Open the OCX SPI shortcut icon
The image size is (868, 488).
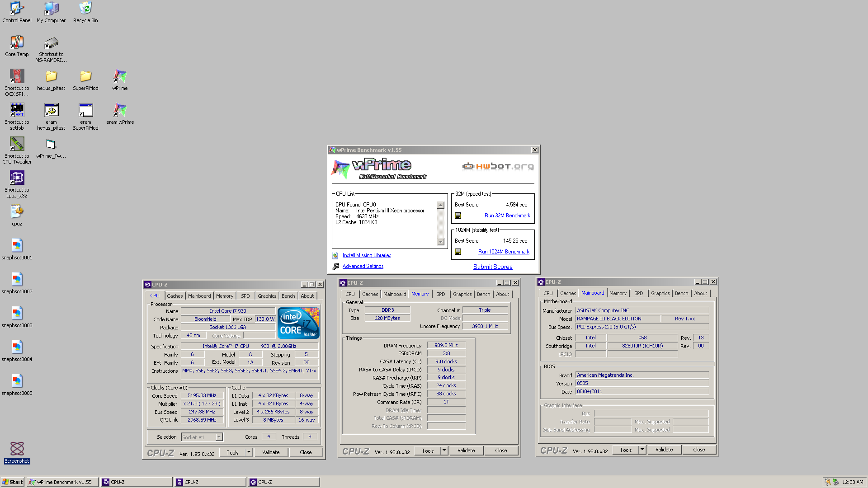17,83
